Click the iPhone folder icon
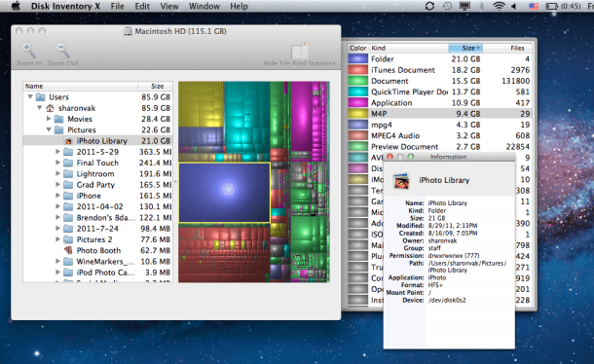594x364 pixels. click(68, 196)
